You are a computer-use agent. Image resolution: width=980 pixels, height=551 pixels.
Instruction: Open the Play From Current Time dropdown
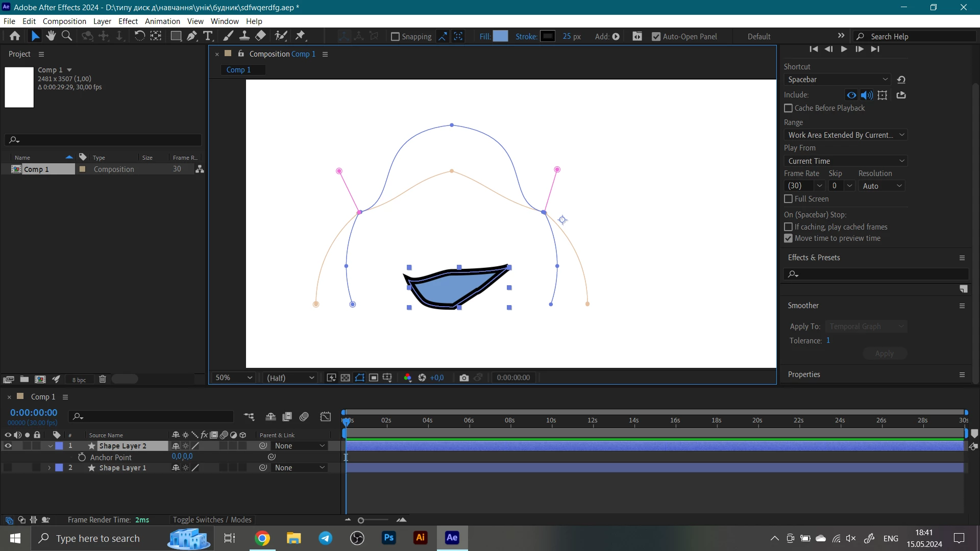pyautogui.click(x=845, y=161)
